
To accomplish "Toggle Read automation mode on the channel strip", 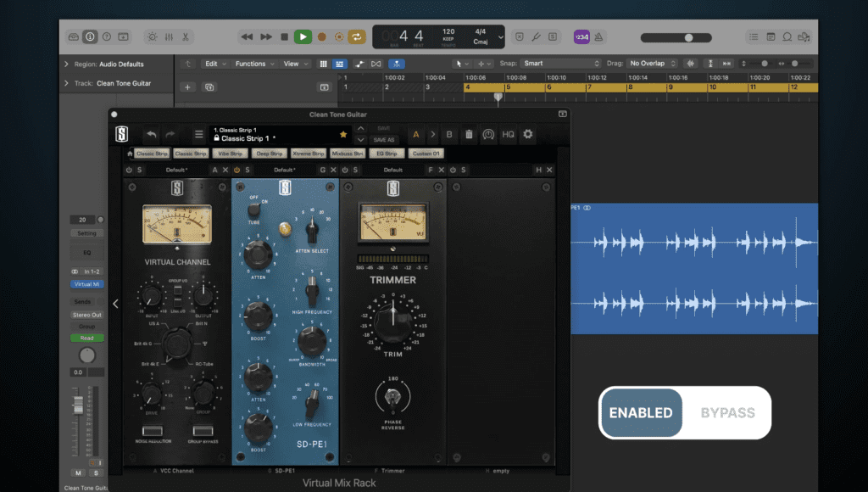I will [87, 338].
